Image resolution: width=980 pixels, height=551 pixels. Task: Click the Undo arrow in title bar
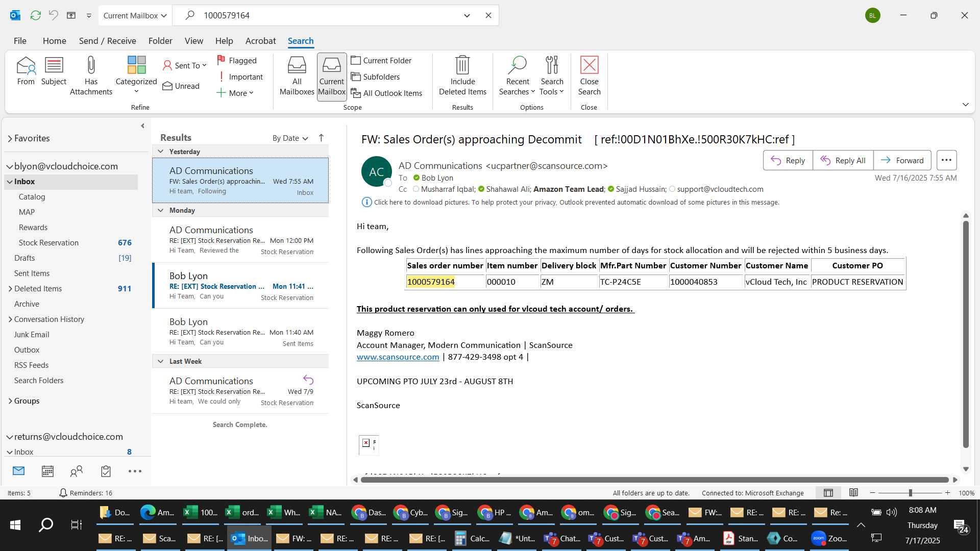pos(53,15)
